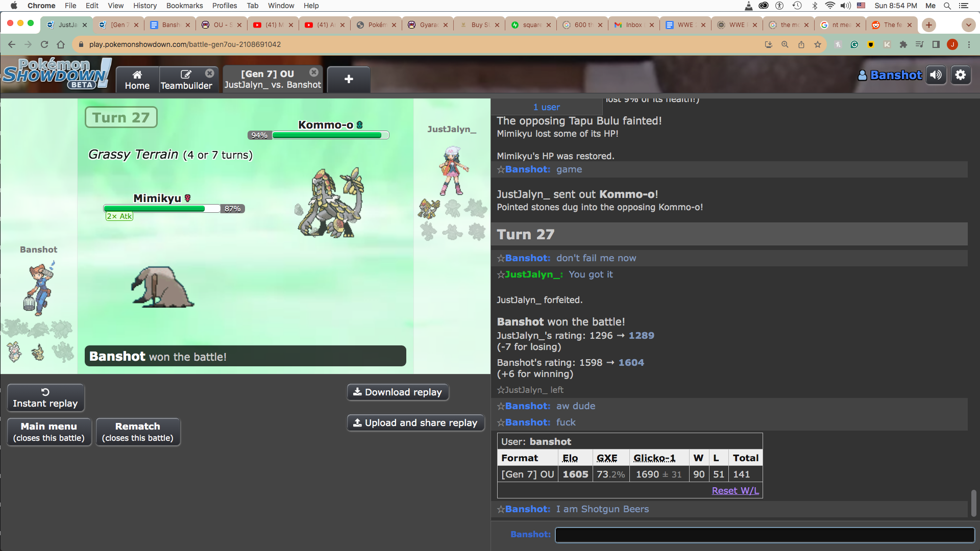Viewport: 980px width, 551px height.
Task: Close the Gen 7 OU battle tab
Action: pos(314,72)
